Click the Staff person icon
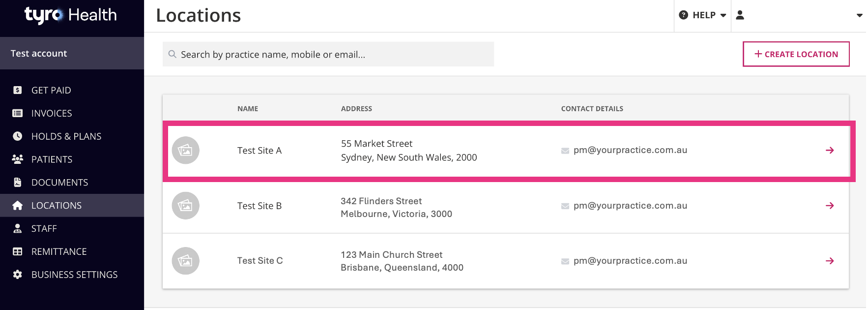The image size is (868, 310). (18, 228)
